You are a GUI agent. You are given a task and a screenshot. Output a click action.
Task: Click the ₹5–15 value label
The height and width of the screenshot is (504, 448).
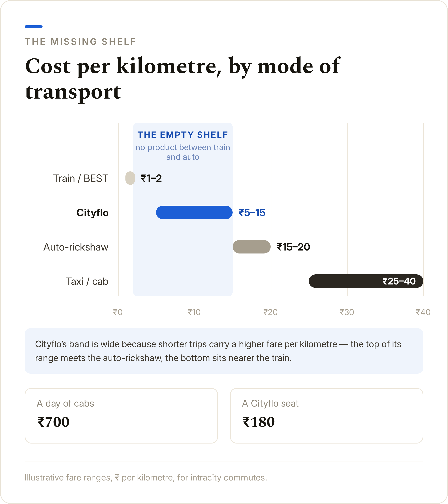tap(252, 213)
